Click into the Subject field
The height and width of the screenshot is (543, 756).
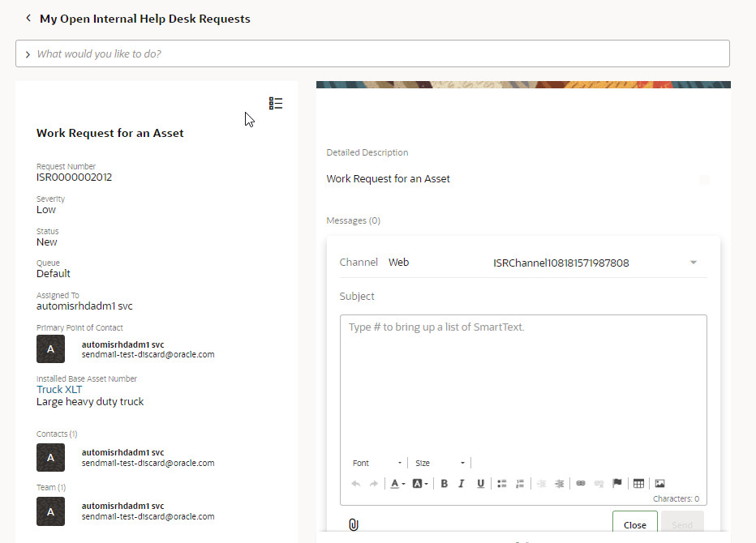point(523,296)
